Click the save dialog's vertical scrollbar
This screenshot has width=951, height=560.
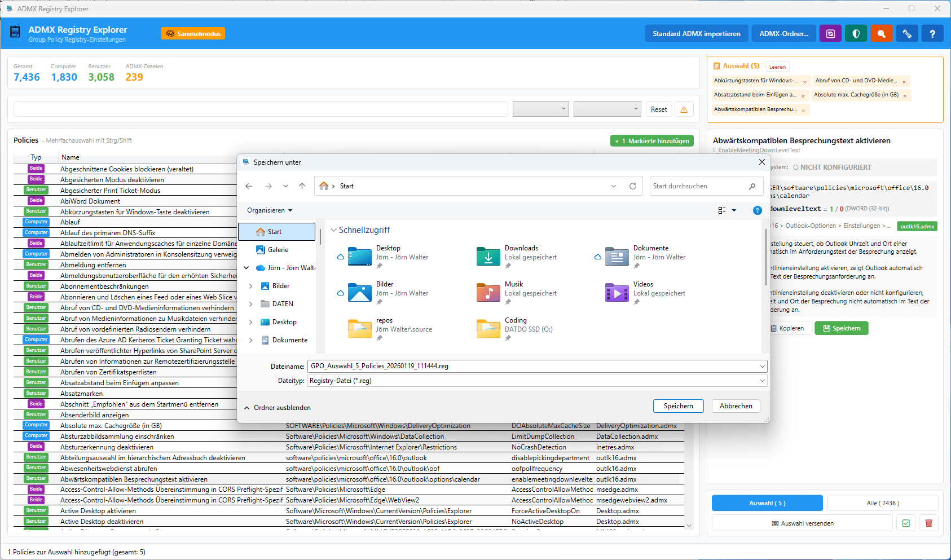(765, 257)
